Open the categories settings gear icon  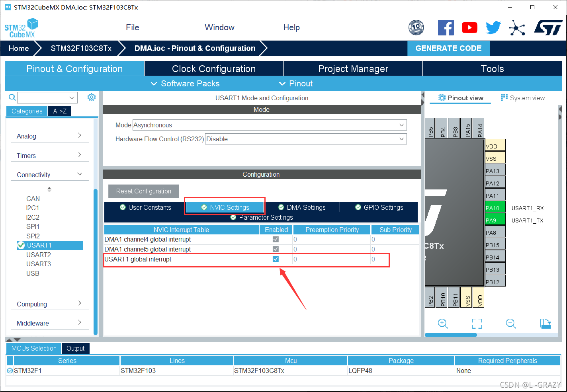(x=92, y=97)
